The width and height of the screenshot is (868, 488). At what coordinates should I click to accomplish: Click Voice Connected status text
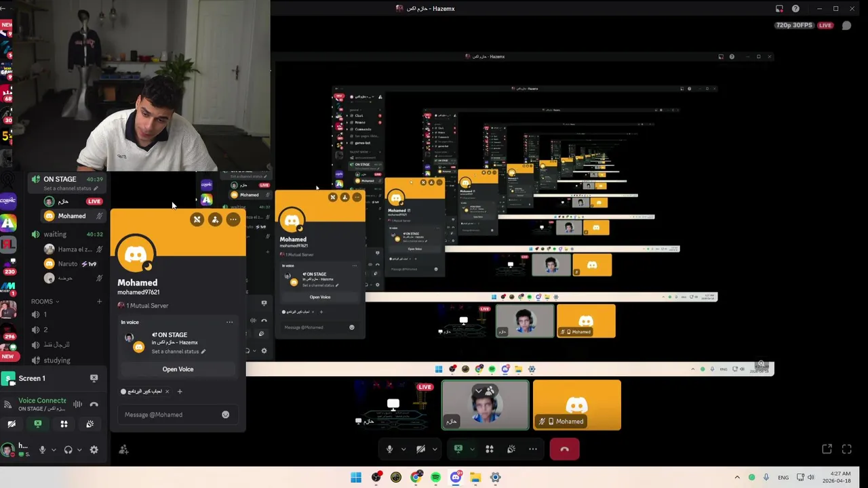point(42,401)
